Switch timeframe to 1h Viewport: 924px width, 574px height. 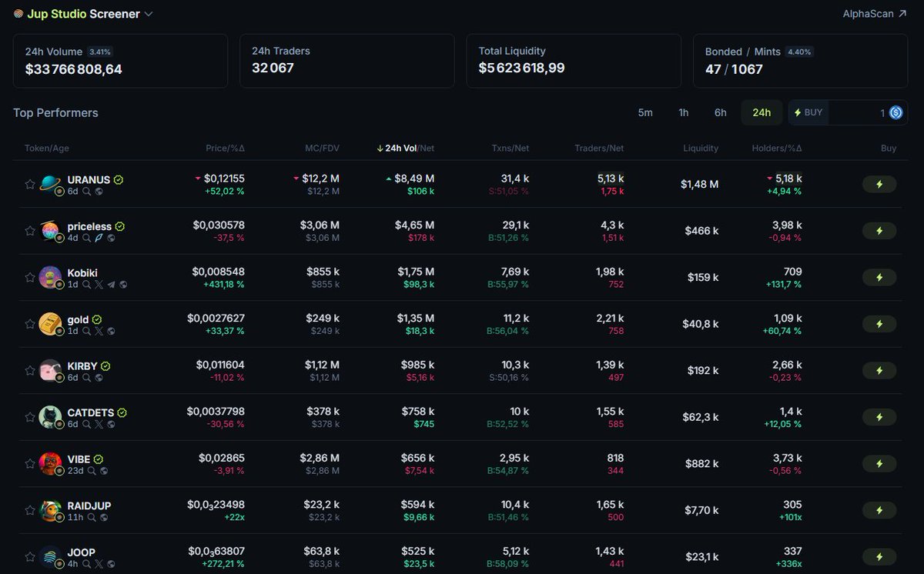point(684,112)
